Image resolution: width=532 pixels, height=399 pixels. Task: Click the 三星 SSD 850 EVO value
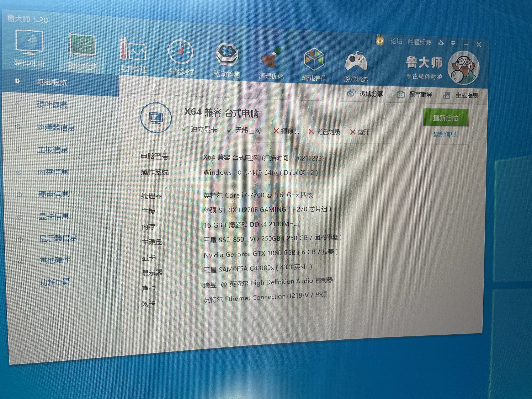click(x=273, y=239)
